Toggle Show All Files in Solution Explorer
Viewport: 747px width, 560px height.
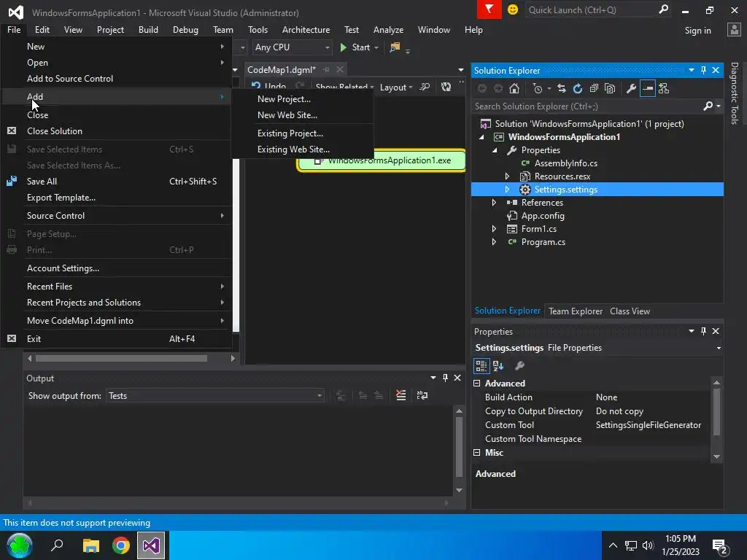[610, 88]
